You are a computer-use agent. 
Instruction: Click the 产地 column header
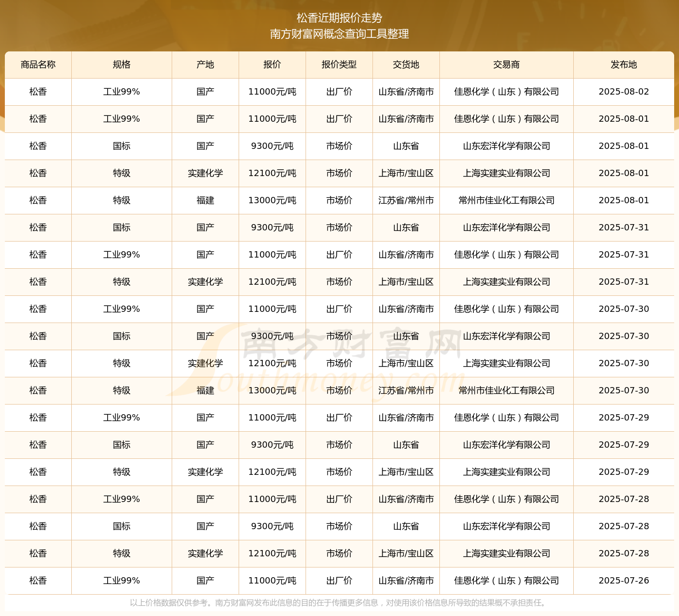(x=205, y=65)
